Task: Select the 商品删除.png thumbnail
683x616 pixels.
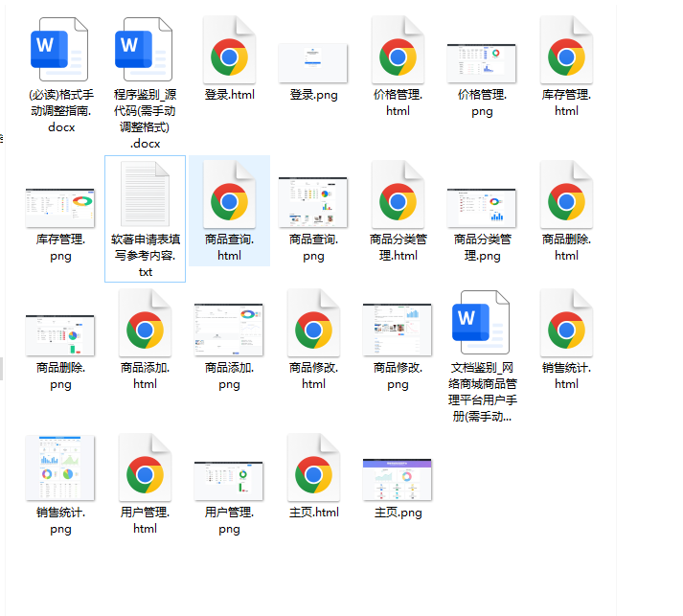Action: (x=60, y=335)
